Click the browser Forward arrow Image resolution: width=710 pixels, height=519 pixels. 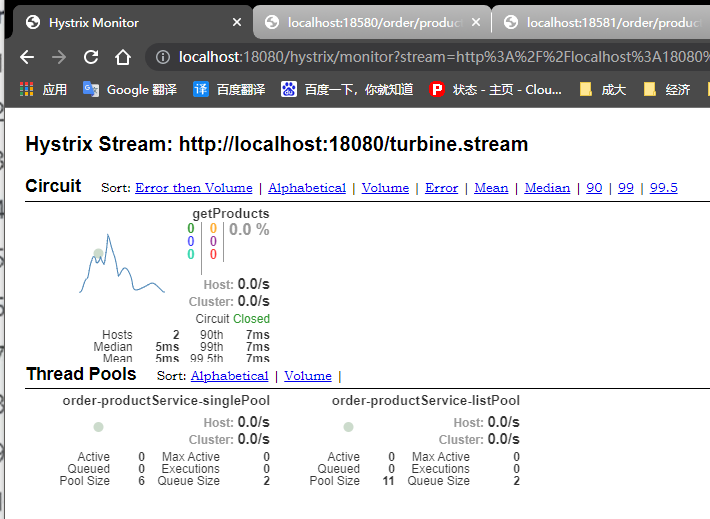tap(59, 57)
